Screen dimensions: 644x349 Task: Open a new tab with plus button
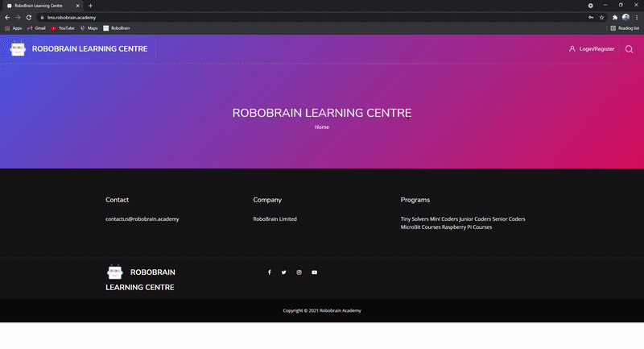tap(90, 6)
